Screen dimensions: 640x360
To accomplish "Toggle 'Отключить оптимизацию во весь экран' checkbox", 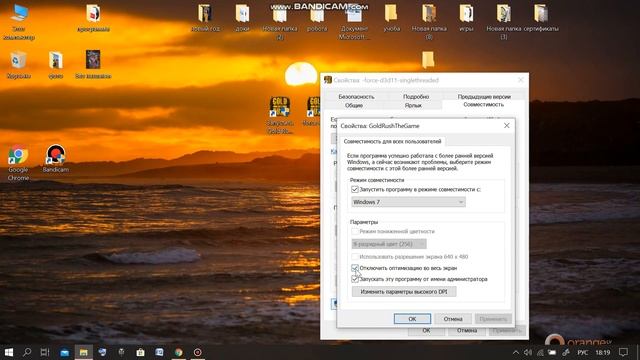I will 355,268.
